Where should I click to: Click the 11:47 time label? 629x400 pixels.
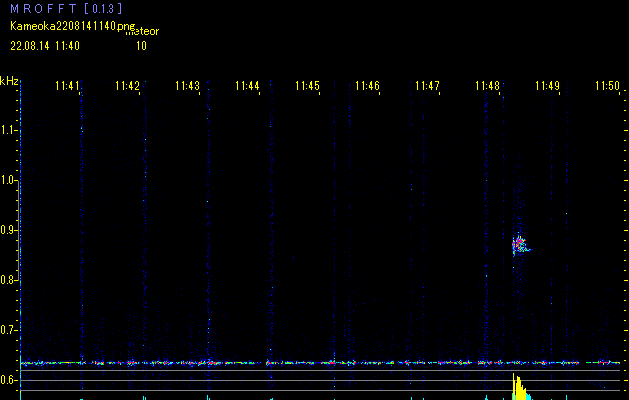point(427,86)
